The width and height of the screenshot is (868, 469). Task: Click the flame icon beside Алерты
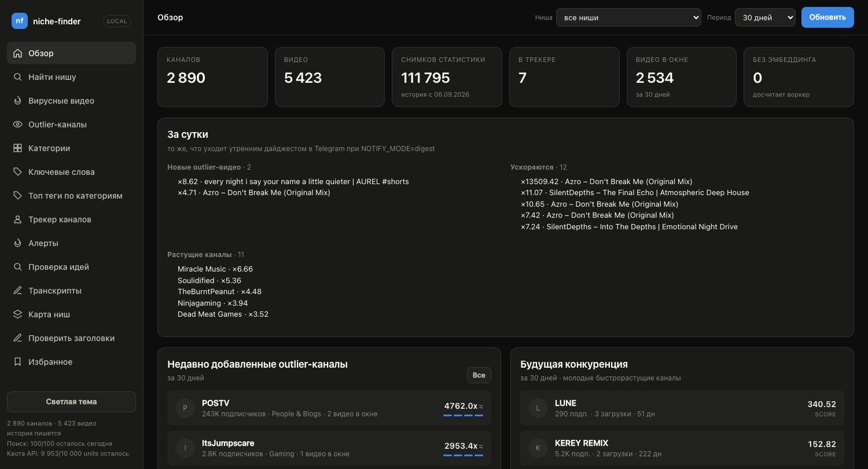[17, 243]
